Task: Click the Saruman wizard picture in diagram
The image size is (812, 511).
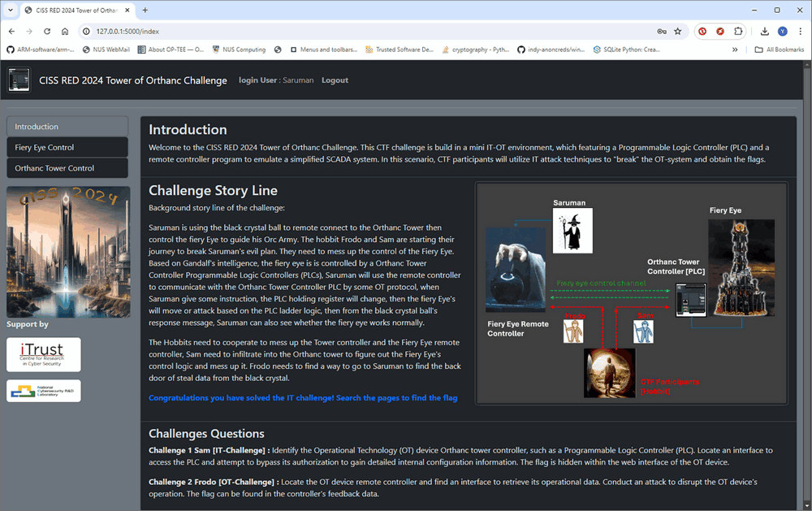Action: coord(572,231)
